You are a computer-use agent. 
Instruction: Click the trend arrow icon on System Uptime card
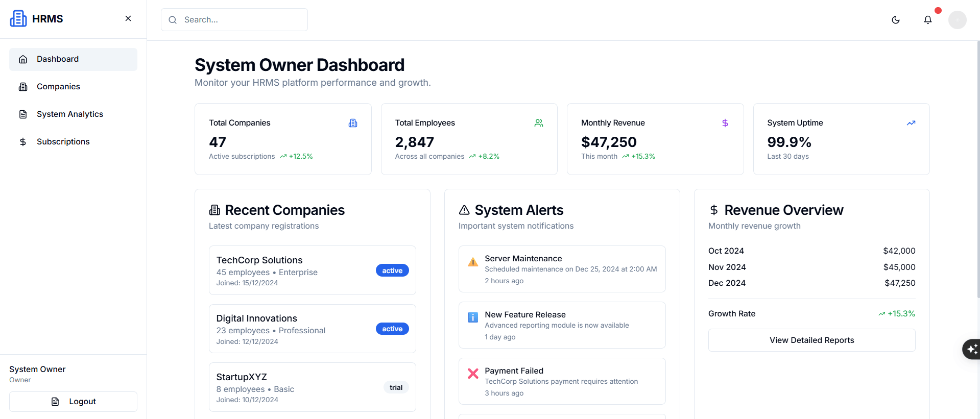[x=911, y=123]
